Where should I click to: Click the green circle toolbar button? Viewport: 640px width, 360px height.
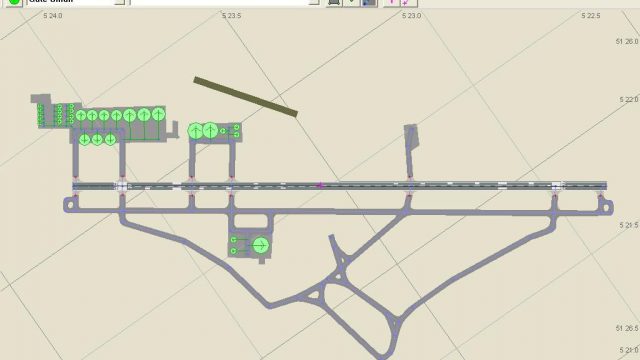14,2
